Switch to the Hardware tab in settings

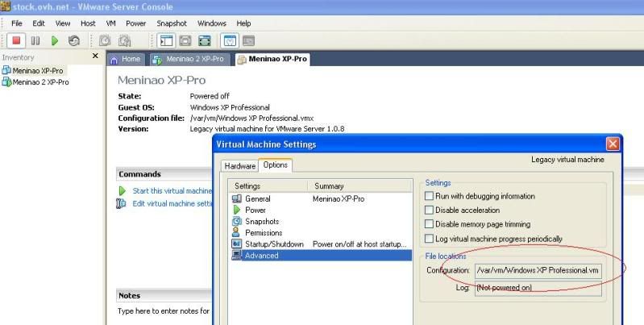click(240, 166)
